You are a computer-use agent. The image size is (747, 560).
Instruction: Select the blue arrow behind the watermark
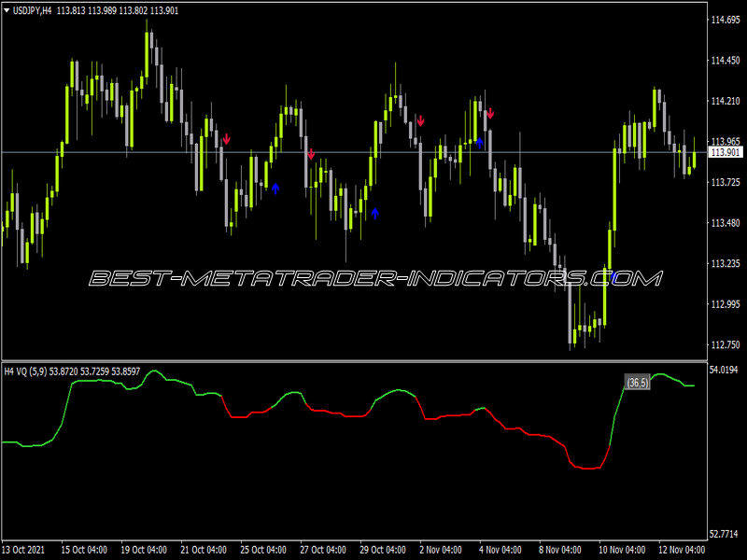pos(613,277)
